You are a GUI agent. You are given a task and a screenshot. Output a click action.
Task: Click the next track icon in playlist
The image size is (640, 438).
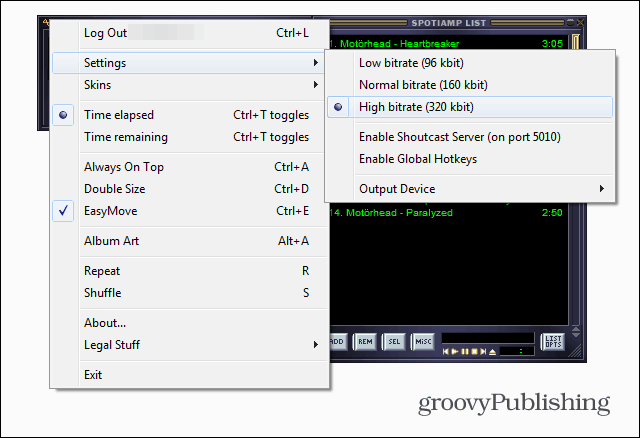483,351
